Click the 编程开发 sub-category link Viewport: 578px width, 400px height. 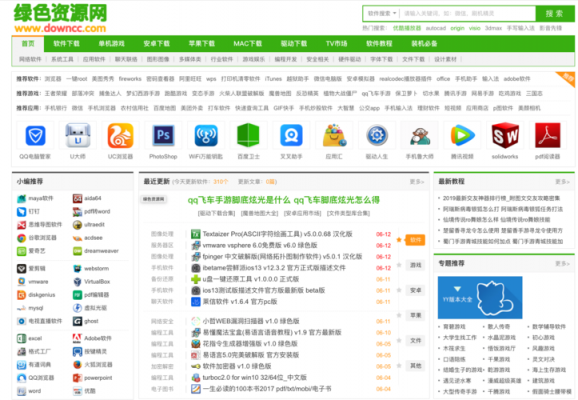click(286, 59)
